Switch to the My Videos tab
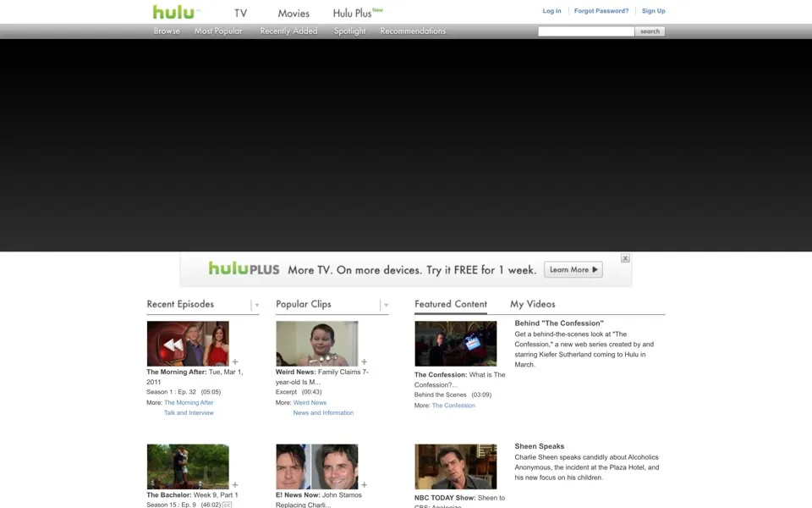 (532, 304)
